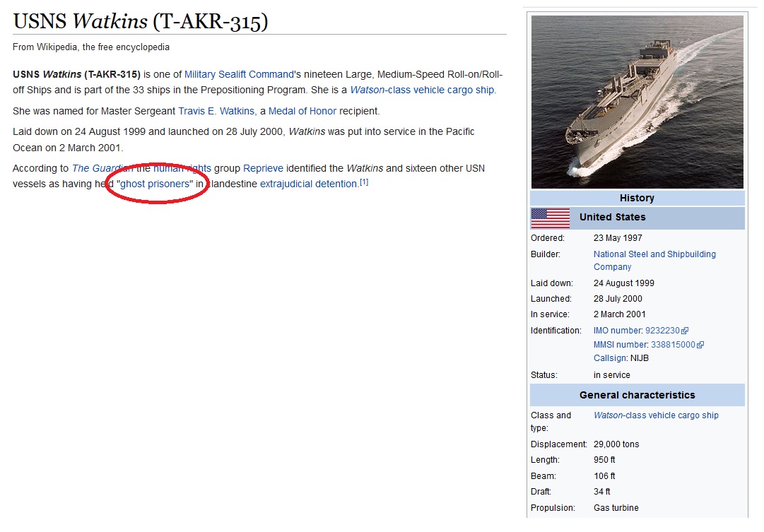Click the NIJB callsign value
Viewport: 764px width, 532px height.
tap(640, 359)
